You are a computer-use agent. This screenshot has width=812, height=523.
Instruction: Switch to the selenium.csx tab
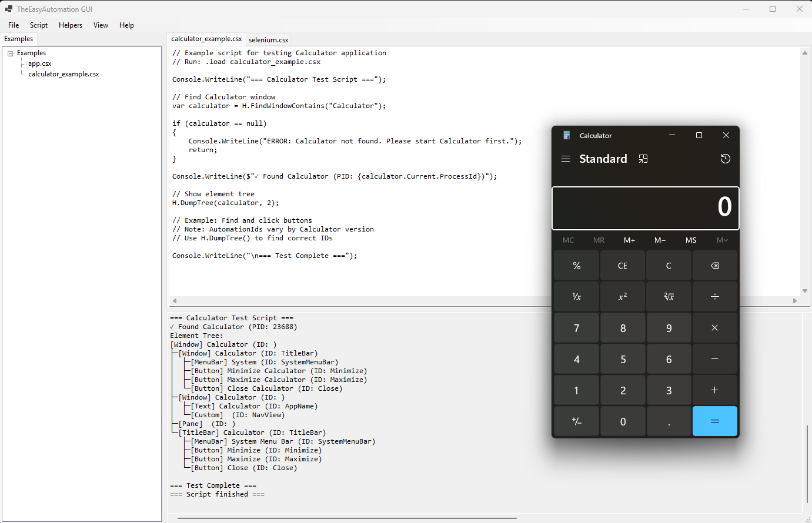point(268,39)
